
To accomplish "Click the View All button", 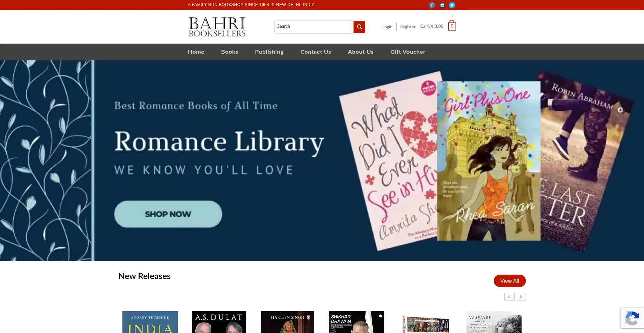I will [x=509, y=281].
